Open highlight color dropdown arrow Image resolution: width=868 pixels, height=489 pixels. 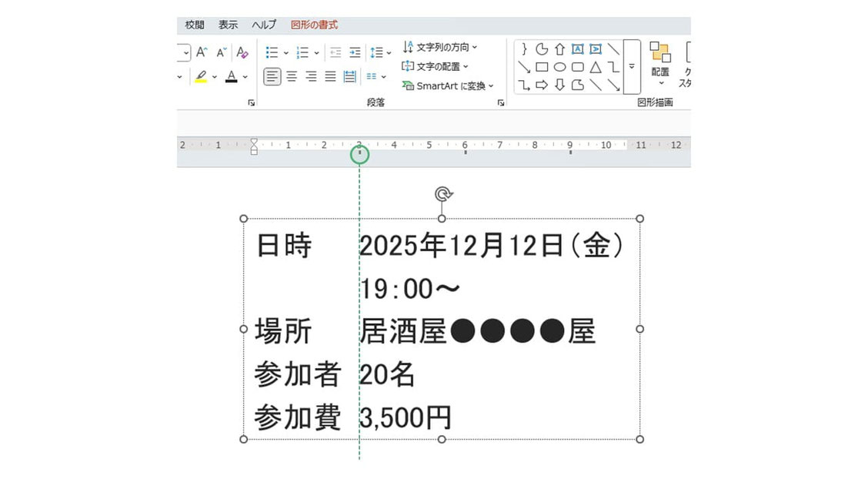(215, 77)
